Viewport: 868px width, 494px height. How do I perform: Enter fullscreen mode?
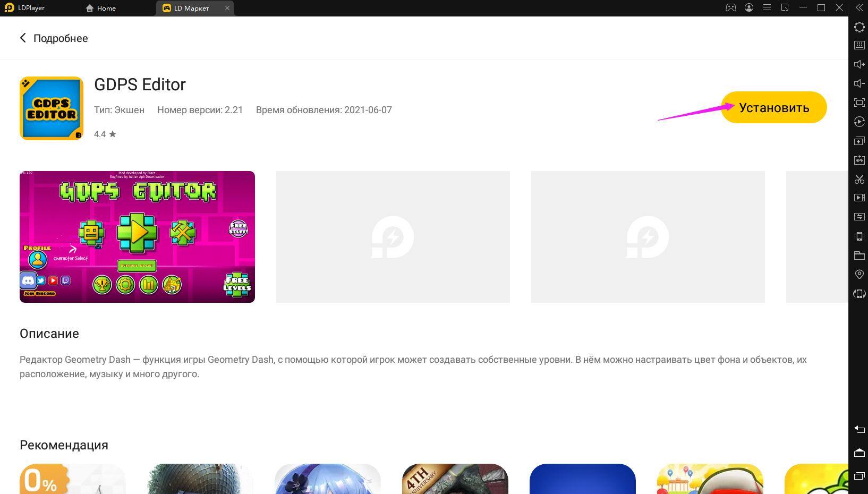coord(859,103)
